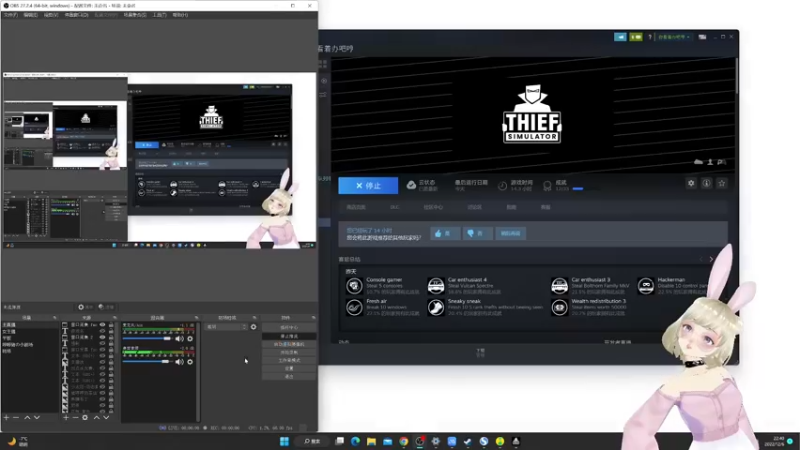Click the thumbs-down No recommend button
The width and height of the screenshot is (800, 450).
pyautogui.click(x=477, y=233)
